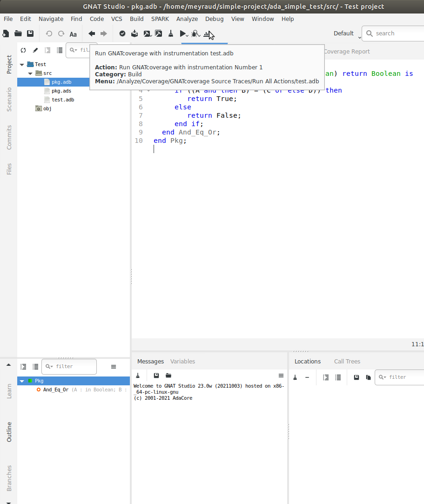Image resolution: width=424 pixels, height=504 pixels.
Task: Select the Locations tab
Action: click(x=308, y=361)
